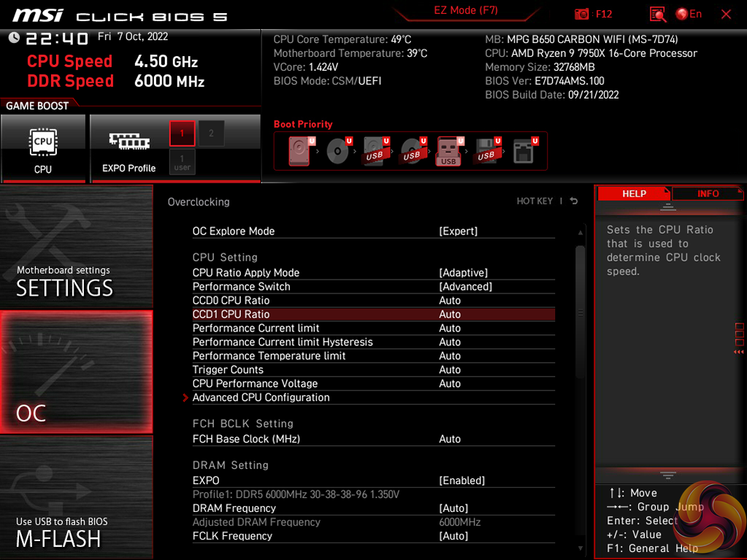Select the hard disk boot device icon
747x560 pixels.
coord(299,151)
